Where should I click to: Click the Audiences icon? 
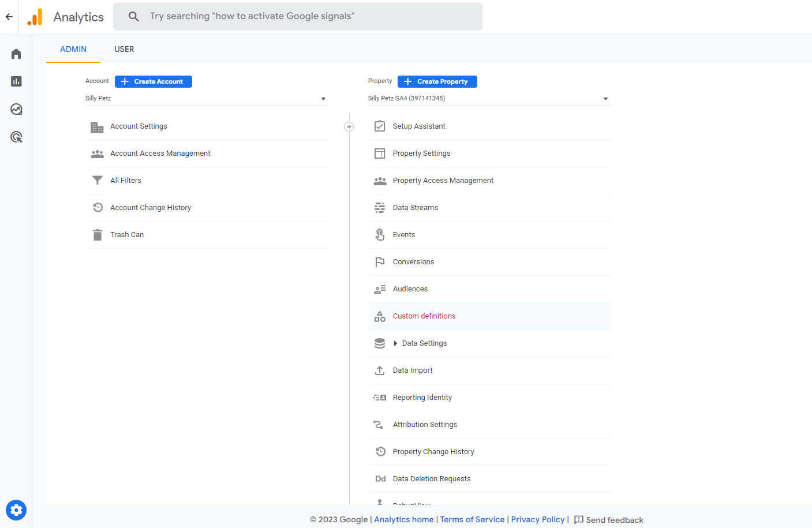(380, 289)
